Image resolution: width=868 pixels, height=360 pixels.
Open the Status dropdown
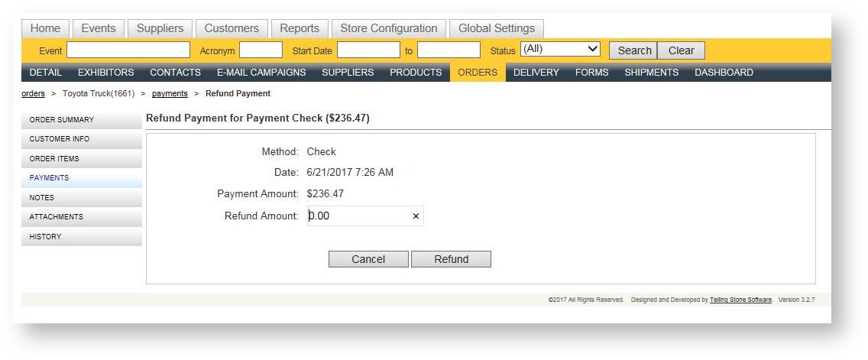[x=560, y=49]
